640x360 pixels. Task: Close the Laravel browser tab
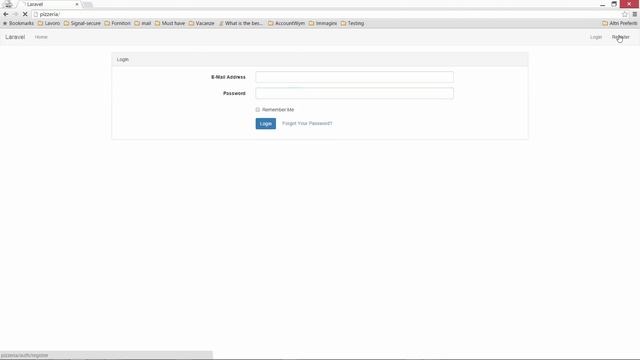[77, 4]
